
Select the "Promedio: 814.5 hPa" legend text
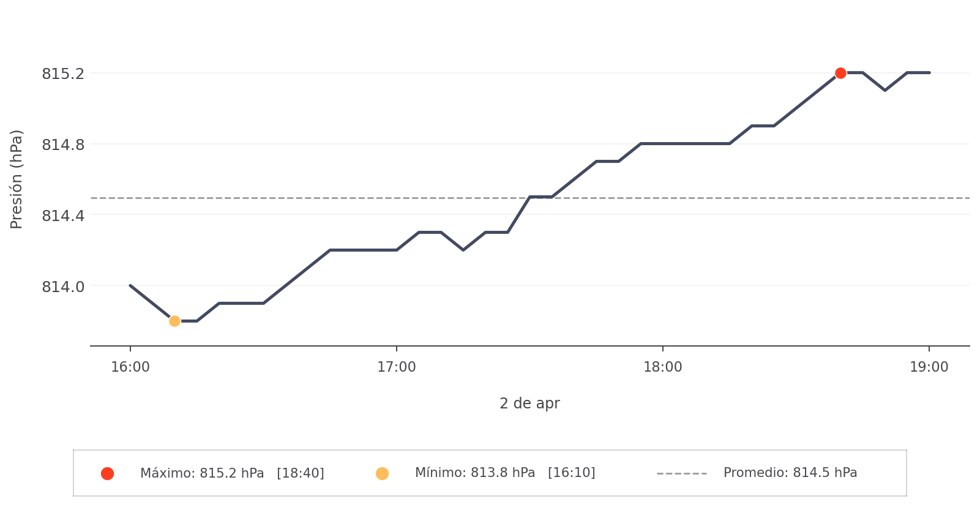coord(790,473)
